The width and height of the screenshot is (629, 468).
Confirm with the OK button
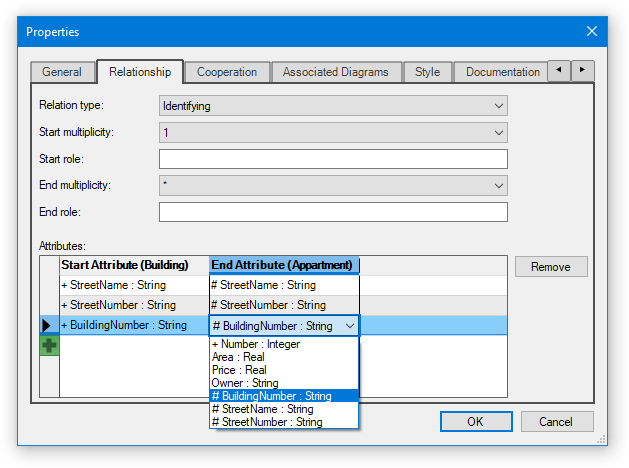point(475,422)
